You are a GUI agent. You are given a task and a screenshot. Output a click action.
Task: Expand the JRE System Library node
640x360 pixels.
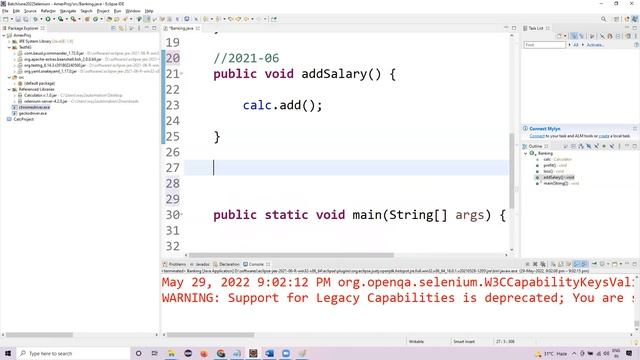(x=9, y=41)
